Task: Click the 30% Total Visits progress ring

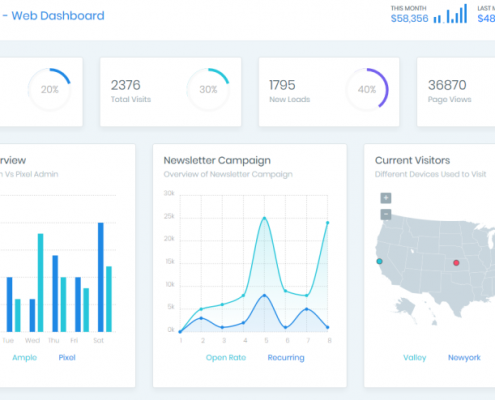Action: click(208, 89)
